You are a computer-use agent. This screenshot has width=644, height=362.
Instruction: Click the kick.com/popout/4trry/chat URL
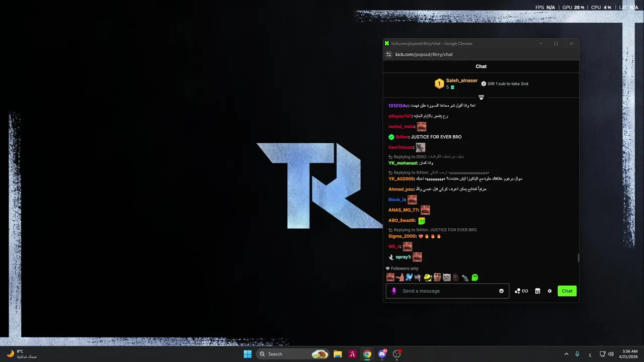424,54
